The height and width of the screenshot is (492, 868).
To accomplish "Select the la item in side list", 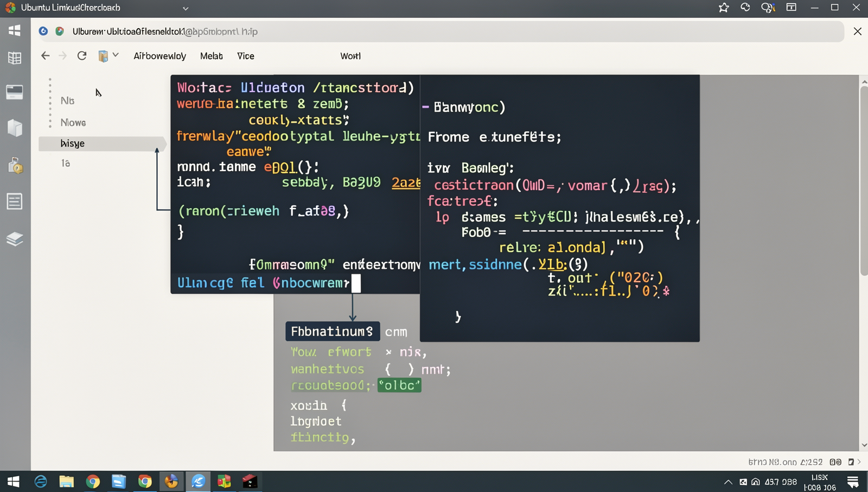I will (66, 163).
